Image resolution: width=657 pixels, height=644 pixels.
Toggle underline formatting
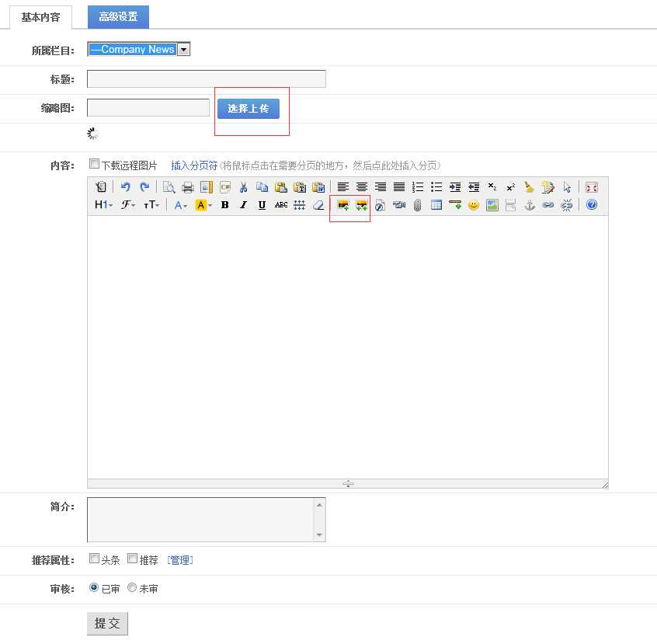pyautogui.click(x=262, y=205)
